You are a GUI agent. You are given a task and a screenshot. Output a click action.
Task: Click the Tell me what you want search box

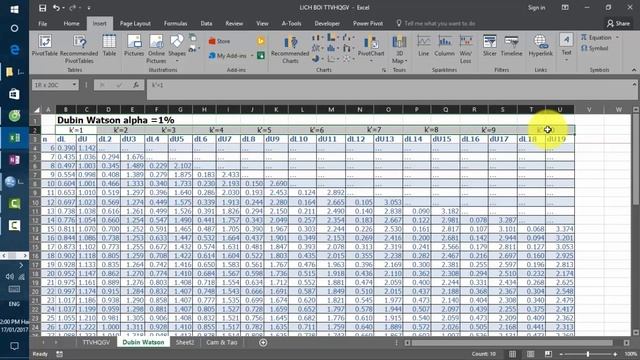[x=436, y=24]
